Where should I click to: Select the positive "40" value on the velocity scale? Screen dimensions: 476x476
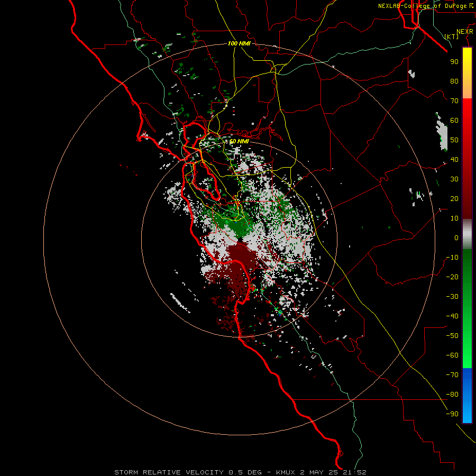point(454,159)
